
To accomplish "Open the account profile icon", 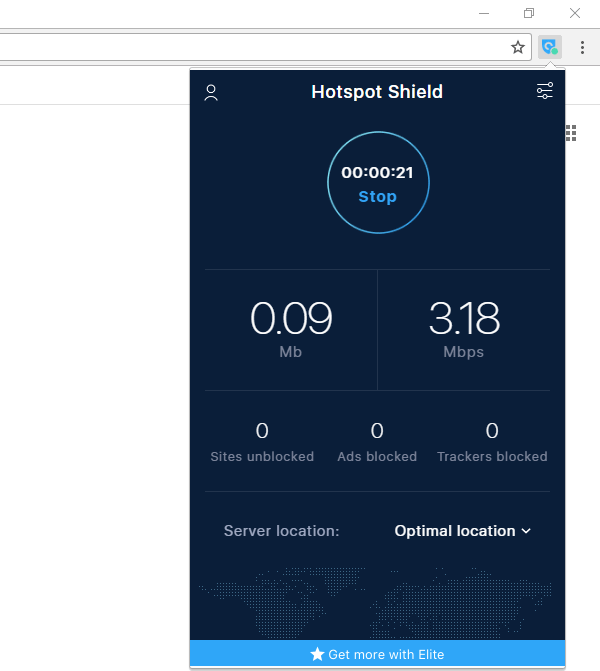I will tap(211, 92).
